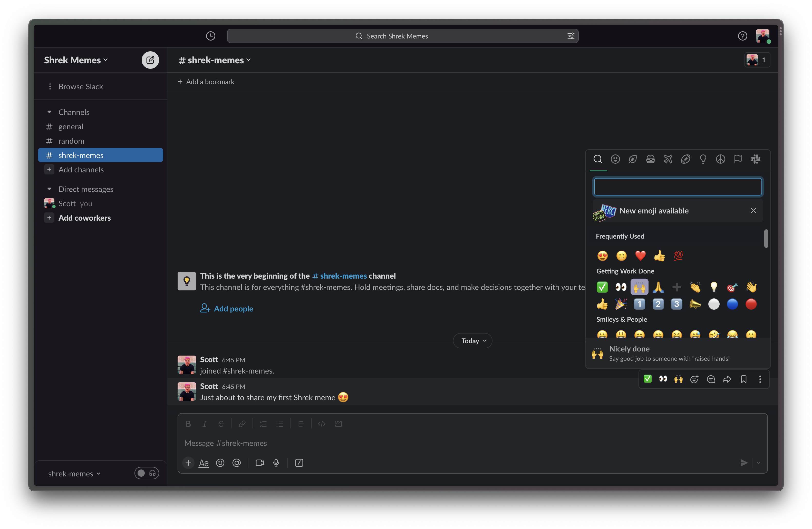The image size is (812, 529).
Task: Toggle formatting with the Aa button
Action: 204,463
